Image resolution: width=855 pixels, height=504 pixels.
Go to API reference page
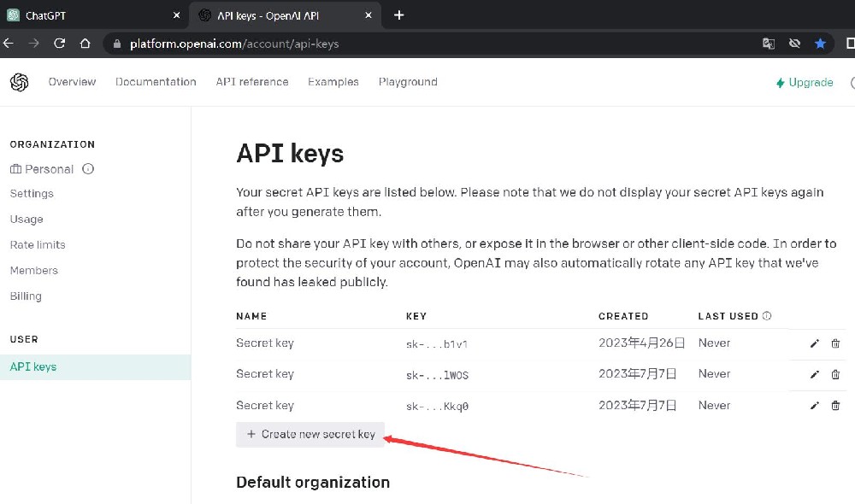pyautogui.click(x=252, y=82)
